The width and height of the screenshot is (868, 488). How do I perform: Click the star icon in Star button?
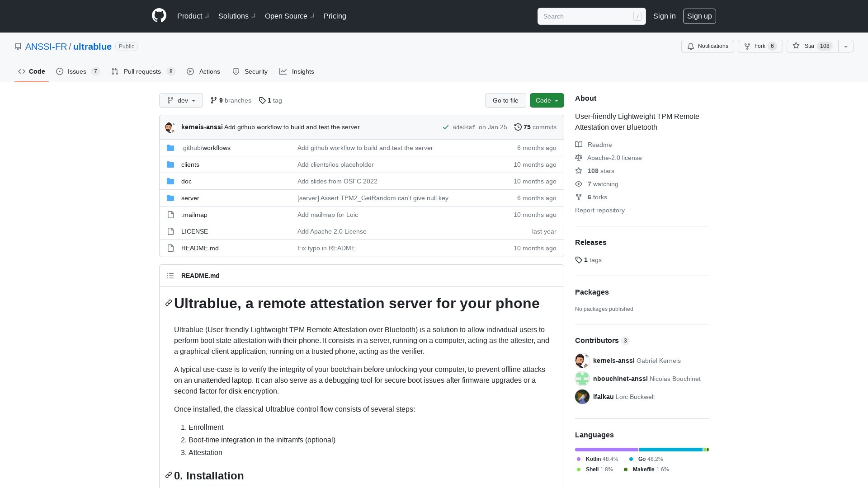(796, 46)
